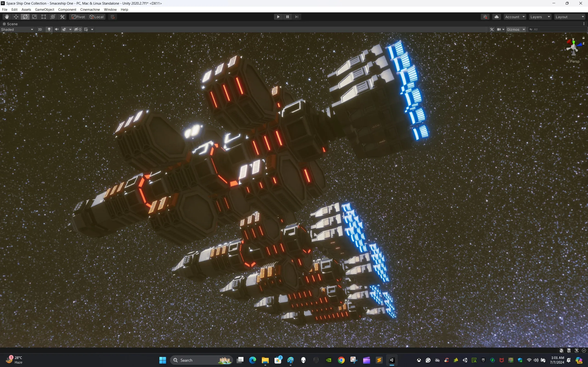Open the Layers dropdown
This screenshot has width=588, height=367.
540,17
